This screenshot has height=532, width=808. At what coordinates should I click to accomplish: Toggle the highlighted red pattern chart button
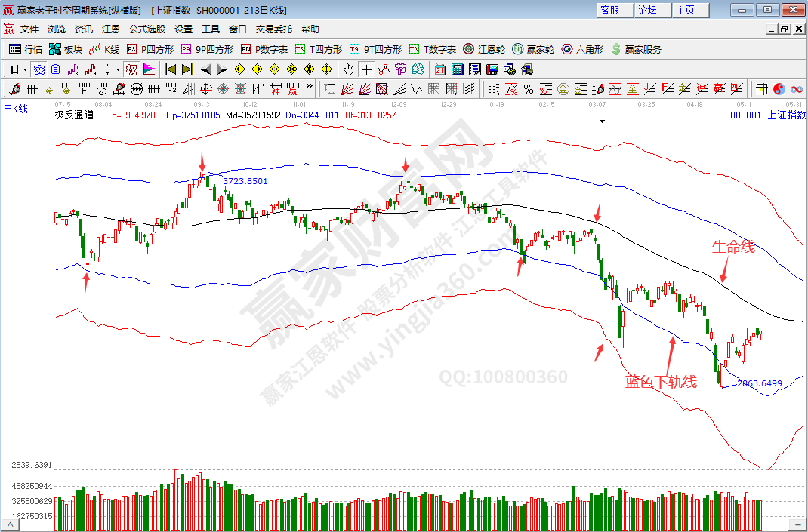(x=131, y=69)
